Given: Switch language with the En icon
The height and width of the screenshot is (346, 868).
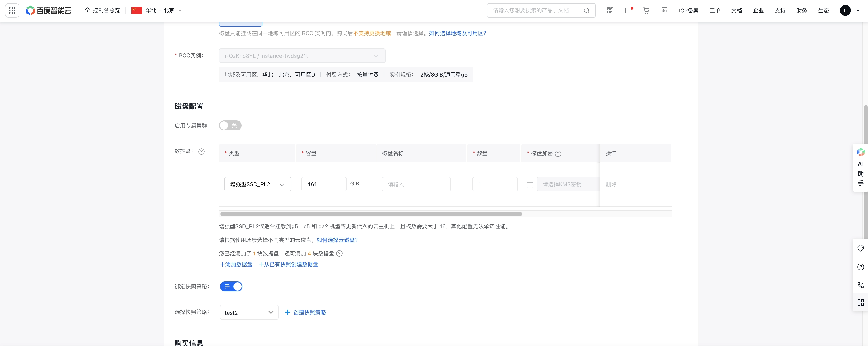Looking at the screenshot, I should 664,10.
